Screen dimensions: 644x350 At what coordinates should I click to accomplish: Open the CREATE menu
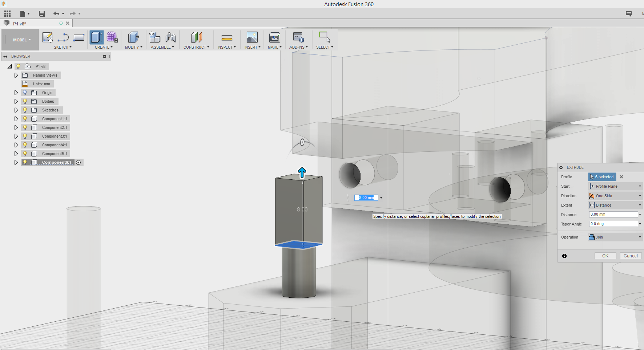point(104,47)
